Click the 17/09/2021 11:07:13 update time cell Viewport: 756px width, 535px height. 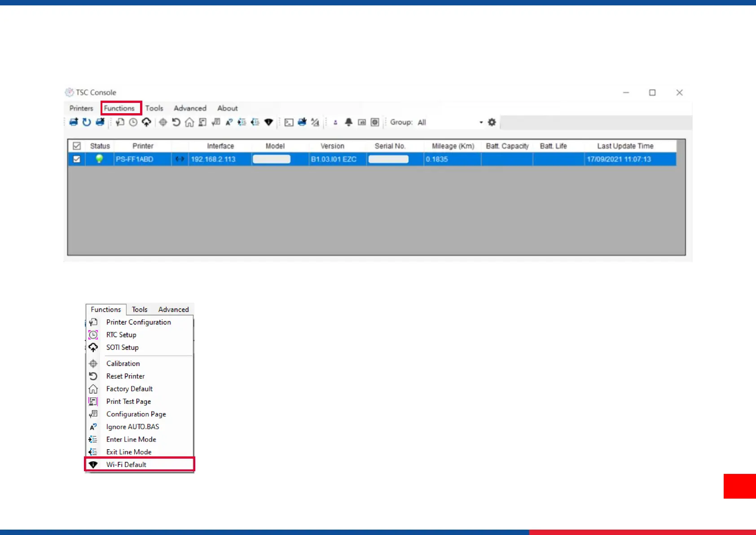coord(630,159)
